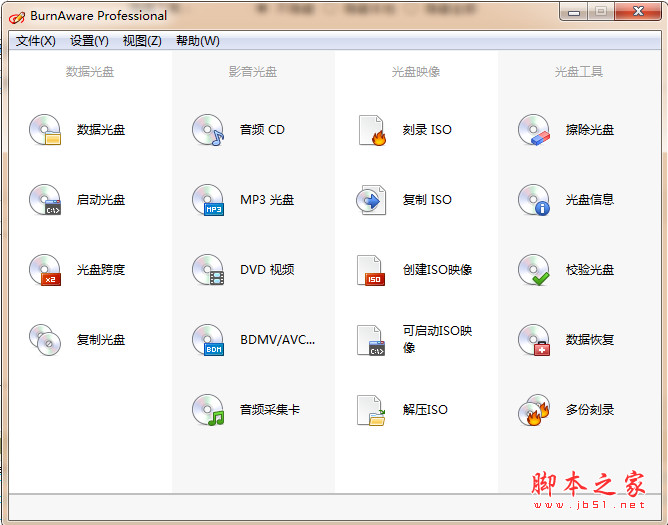This screenshot has width=668, height=525.
Task: Open the 文件(X) menu
Action: [x=36, y=41]
